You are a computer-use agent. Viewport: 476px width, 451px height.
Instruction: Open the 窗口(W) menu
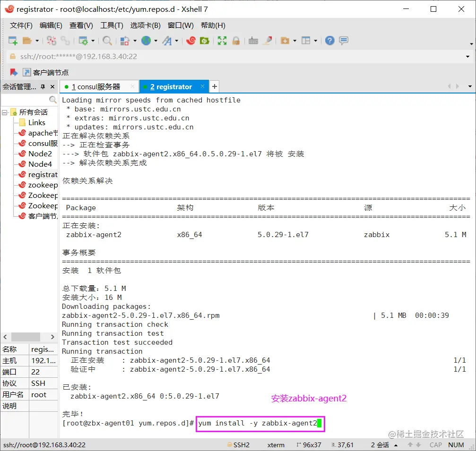click(x=181, y=25)
